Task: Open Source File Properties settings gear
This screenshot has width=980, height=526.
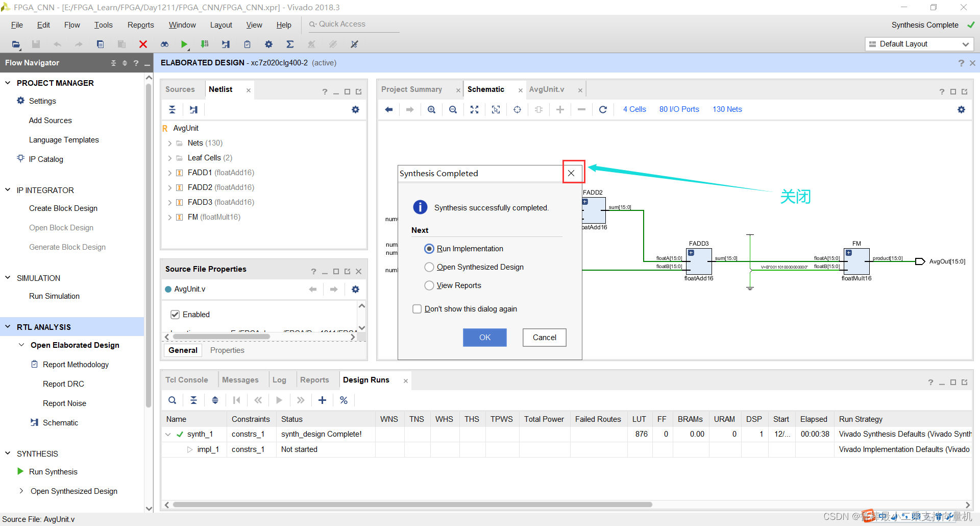Action: click(355, 289)
